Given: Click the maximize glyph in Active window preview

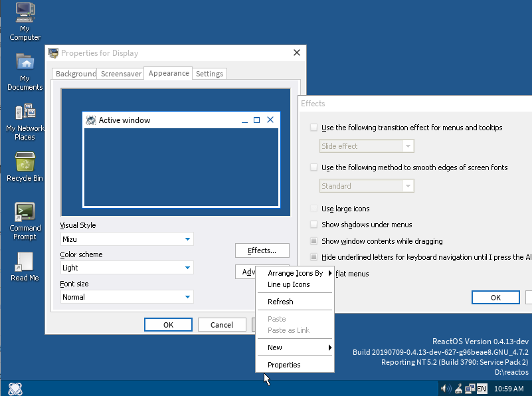Looking at the screenshot, I should [x=257, y=120].
